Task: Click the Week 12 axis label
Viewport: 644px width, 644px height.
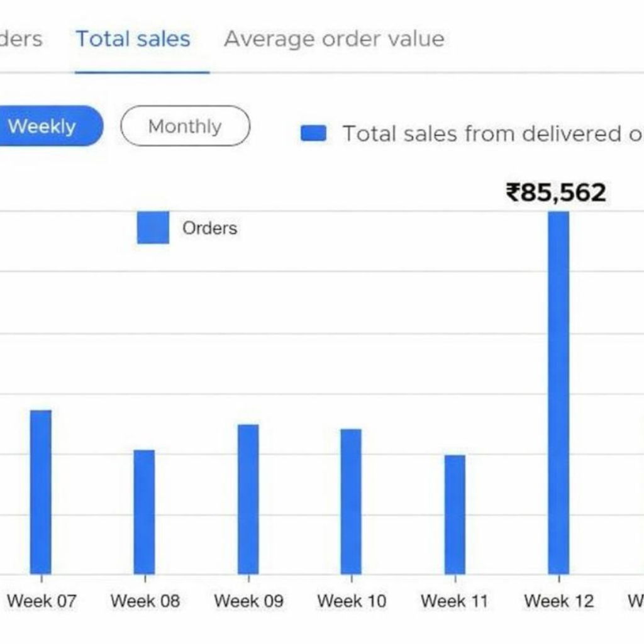Action: click(x=558, y=601)
